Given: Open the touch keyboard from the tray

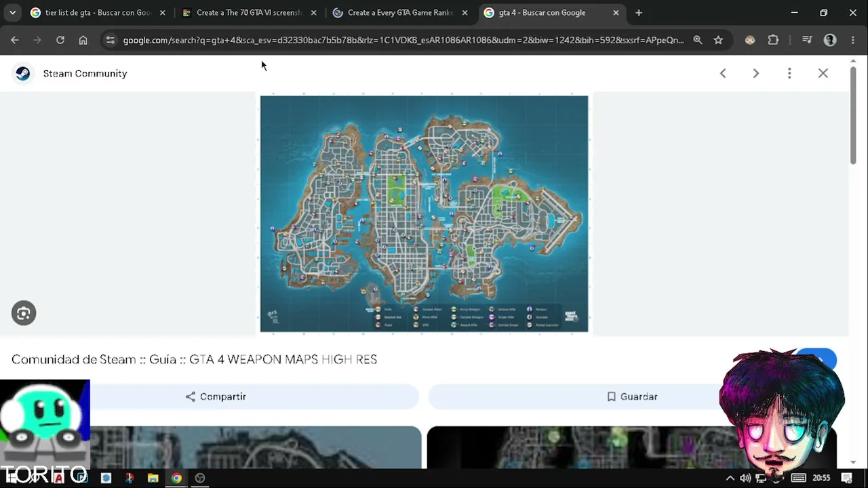Looking at the screenshot, I should (x=799, y=478).
